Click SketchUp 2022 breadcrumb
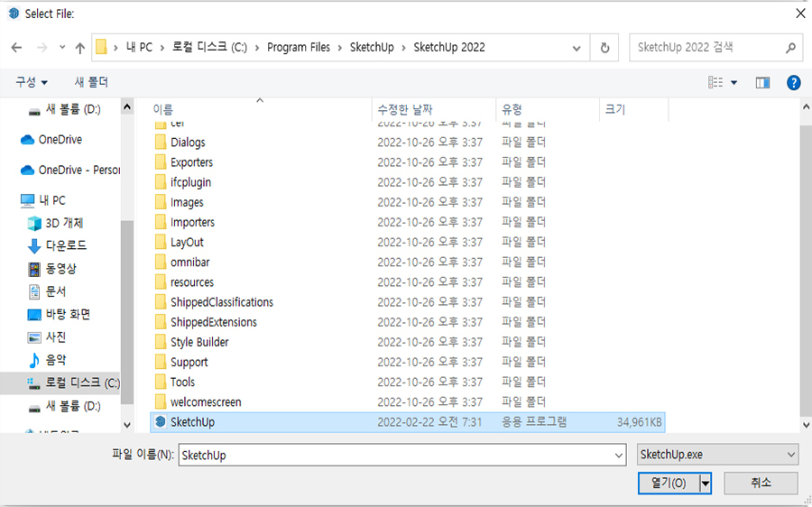Screen dimensions: 812x507 coord(449,48)
